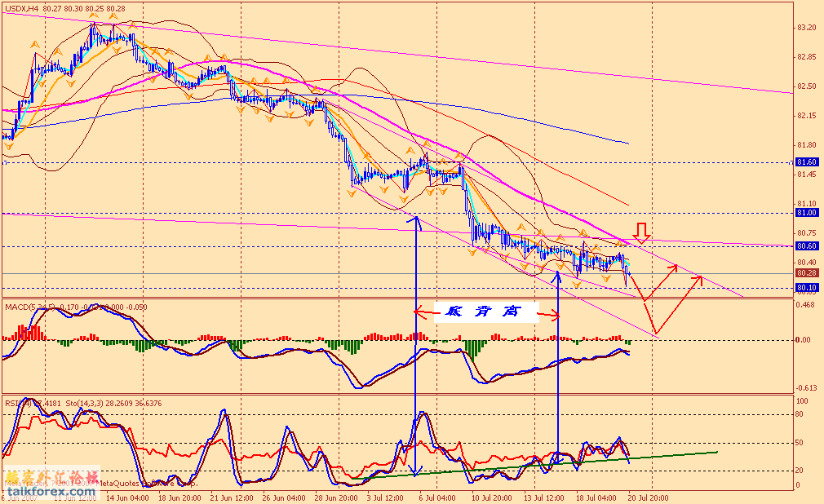Click the 28 Jun 20:00 time label

click(x=336, y=497)
